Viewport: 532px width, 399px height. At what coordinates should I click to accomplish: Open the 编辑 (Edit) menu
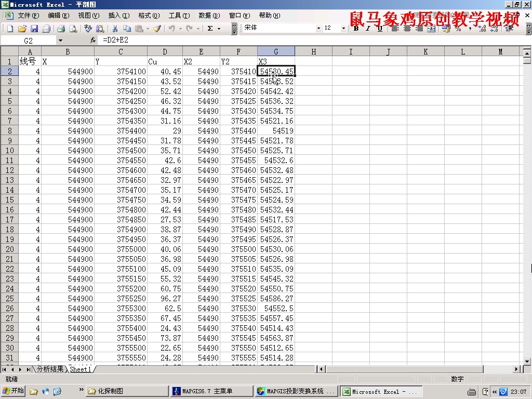pyautogui.click(x=59, y=16)
